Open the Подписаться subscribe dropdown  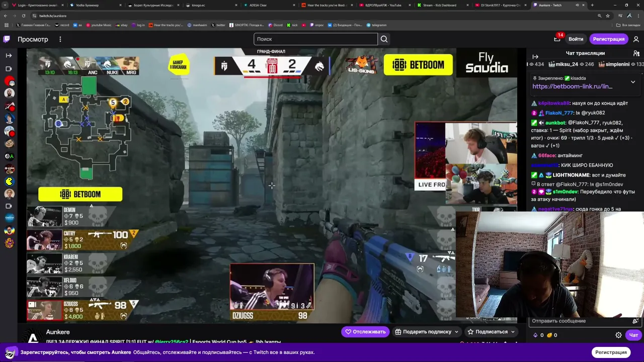491,332
